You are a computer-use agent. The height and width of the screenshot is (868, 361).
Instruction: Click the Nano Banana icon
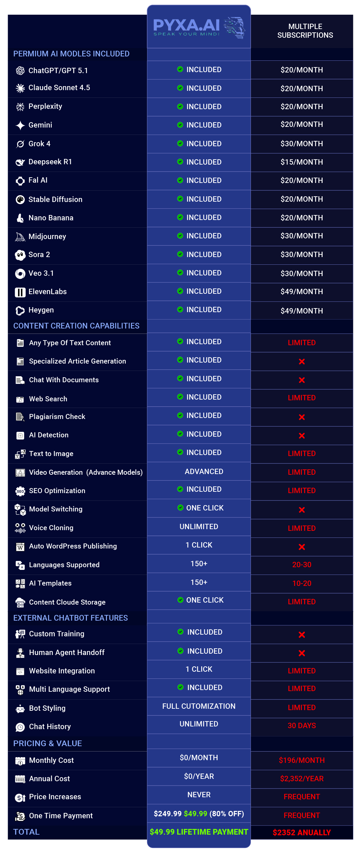pyautogui.click(x=20, y=218)
